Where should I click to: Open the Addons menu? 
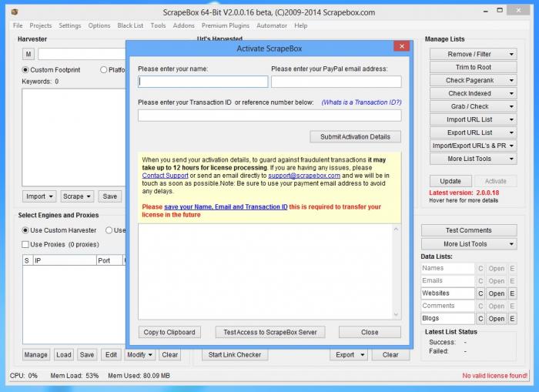183,25
